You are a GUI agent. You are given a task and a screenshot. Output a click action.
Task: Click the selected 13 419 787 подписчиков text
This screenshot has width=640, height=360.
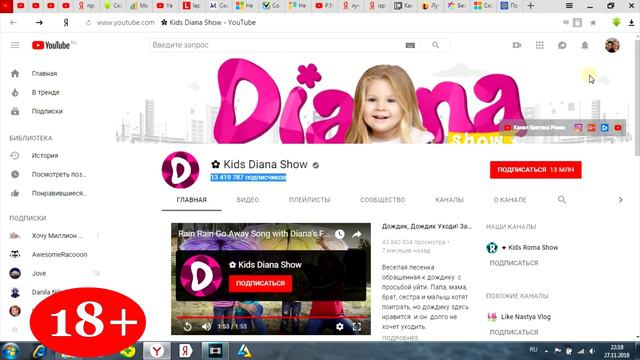248,178
